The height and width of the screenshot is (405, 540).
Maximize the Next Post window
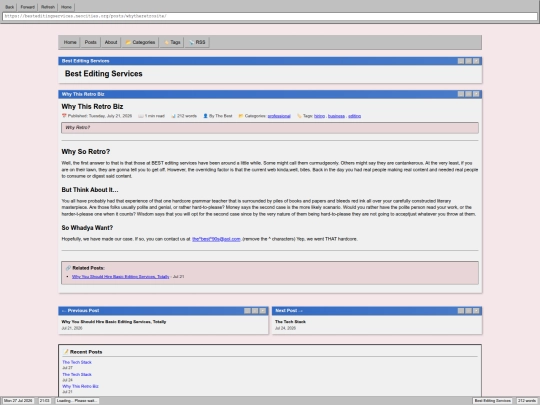pos(468,311)
